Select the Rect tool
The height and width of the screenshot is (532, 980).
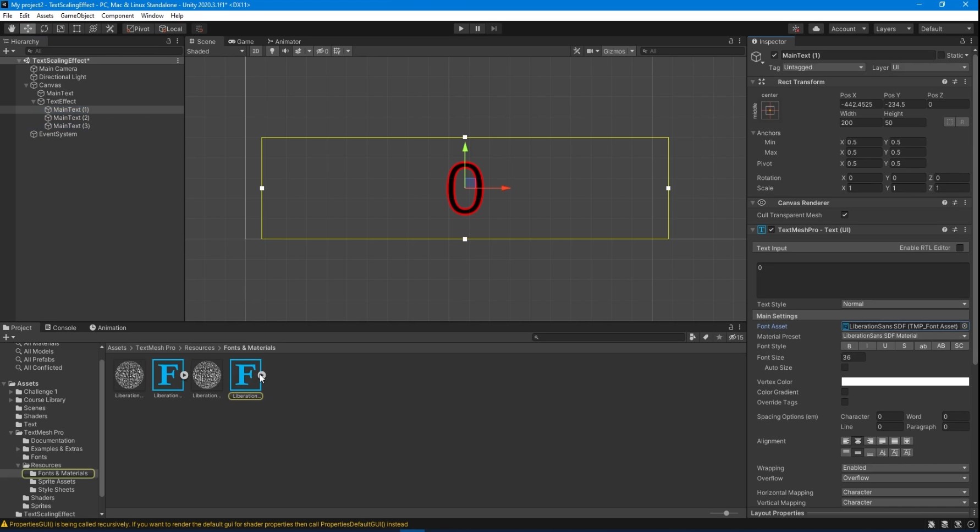point(77,29)
